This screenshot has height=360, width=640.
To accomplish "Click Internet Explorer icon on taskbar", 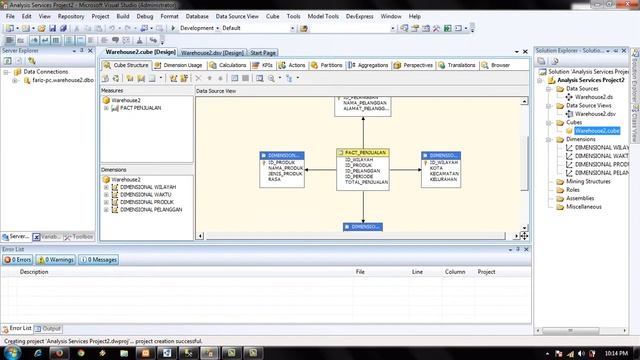I will (38, 353).
